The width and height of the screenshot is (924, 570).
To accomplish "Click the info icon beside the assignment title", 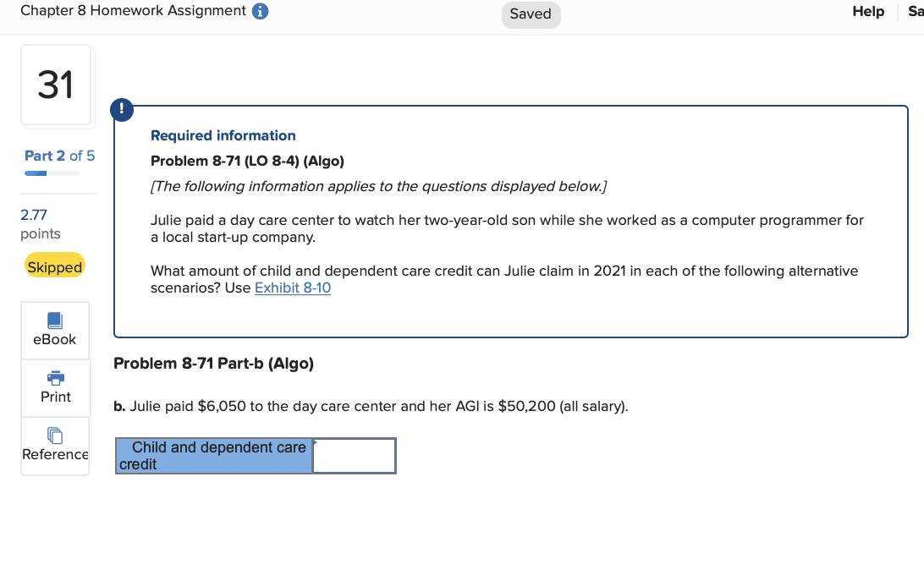I will [260, 11].
